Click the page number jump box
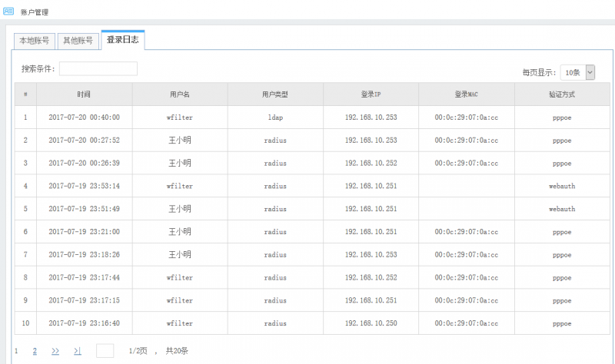 point(105,351)
